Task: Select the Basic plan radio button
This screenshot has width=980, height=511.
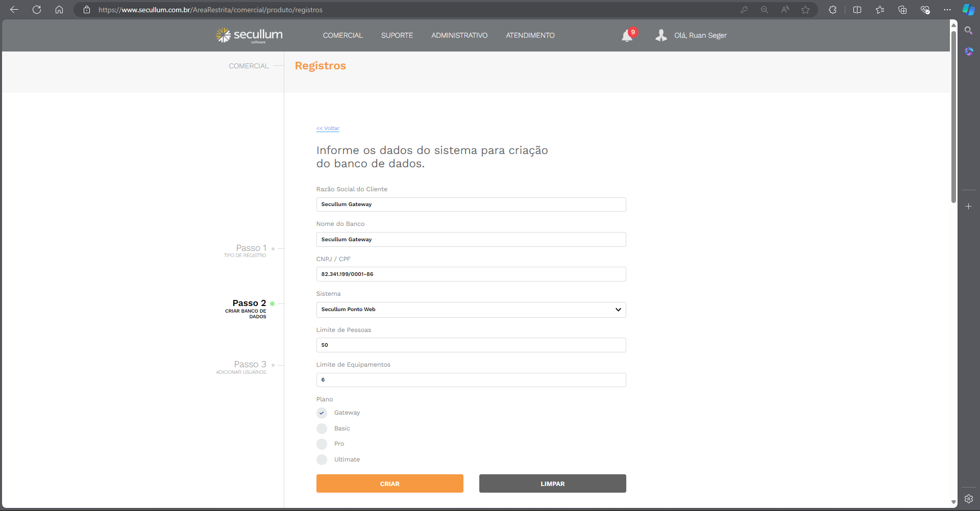Action: click(x=322, y=428)
